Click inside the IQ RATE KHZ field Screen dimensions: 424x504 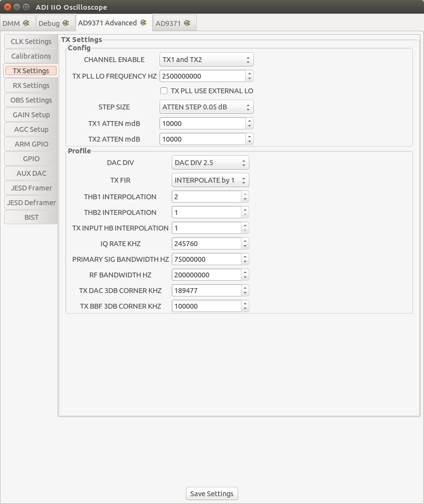click(205, 243)
